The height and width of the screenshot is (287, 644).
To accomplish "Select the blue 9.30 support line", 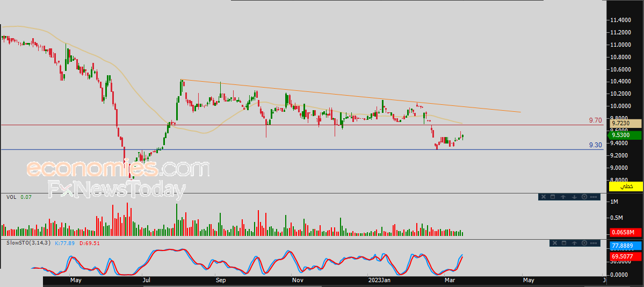I will point(269,149).
